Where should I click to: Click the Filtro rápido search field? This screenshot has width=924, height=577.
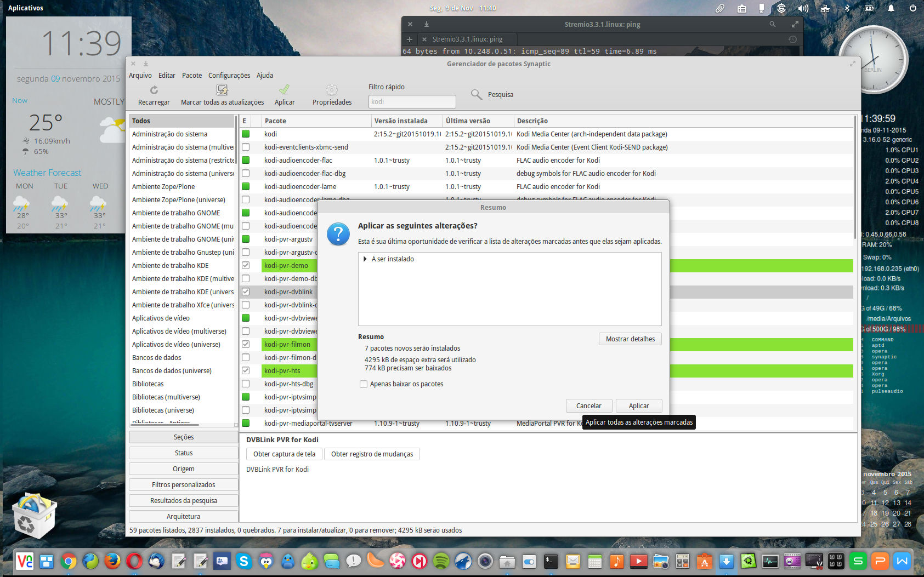pos(412,102)
